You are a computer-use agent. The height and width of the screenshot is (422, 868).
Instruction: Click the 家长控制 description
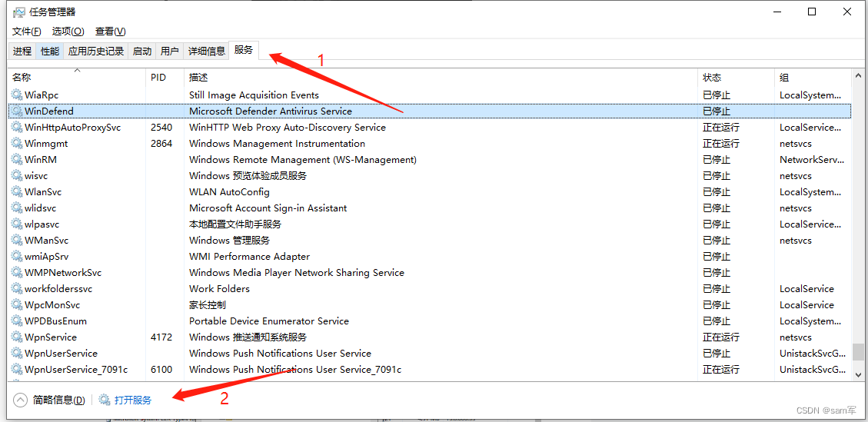(208, 305)
